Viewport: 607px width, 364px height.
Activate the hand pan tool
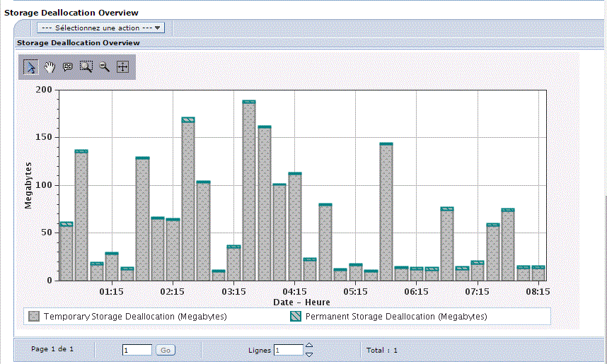pyautogui.click(x=49, y=67)
